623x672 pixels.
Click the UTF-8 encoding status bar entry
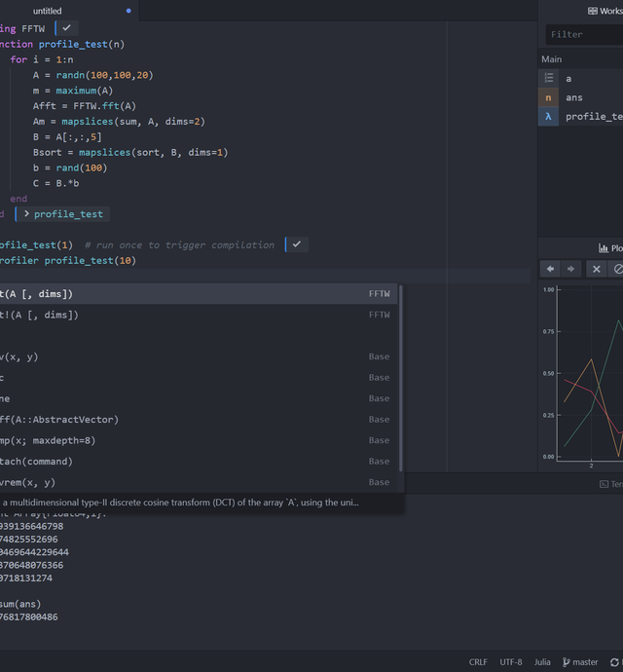pyautogui.click(x=511, y=662)
